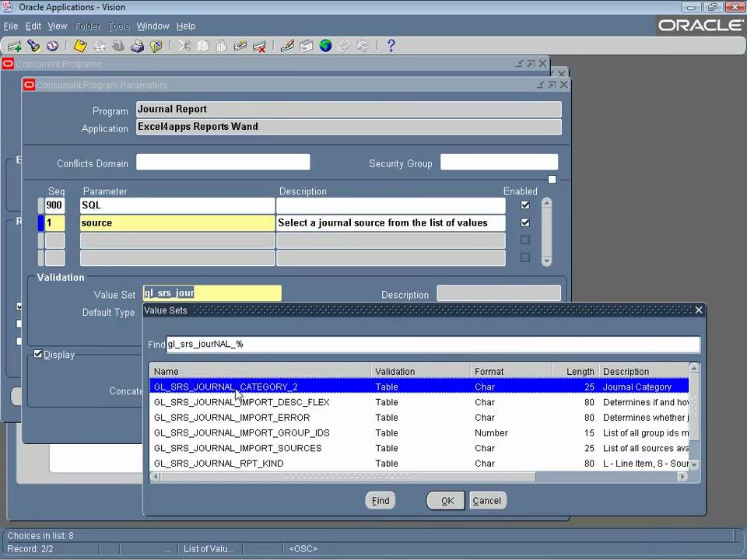Close the Value Sets list dialog
Image resolution: width=747 pixels, height=560 pixels.
point(699,310)
